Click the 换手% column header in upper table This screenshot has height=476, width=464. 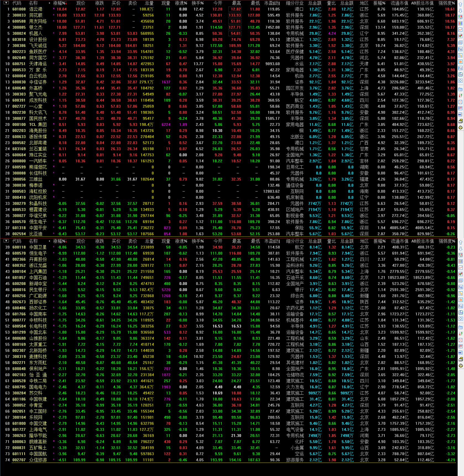click(x=198, y=3)
